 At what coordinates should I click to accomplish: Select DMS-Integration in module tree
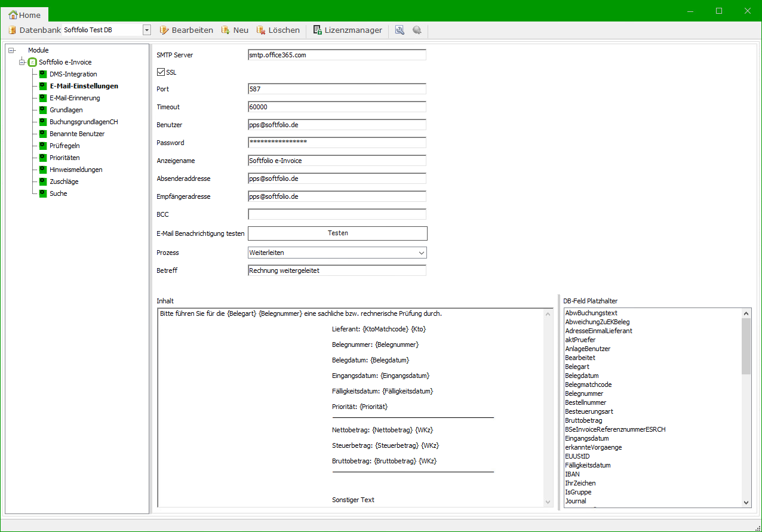(73, 74)
